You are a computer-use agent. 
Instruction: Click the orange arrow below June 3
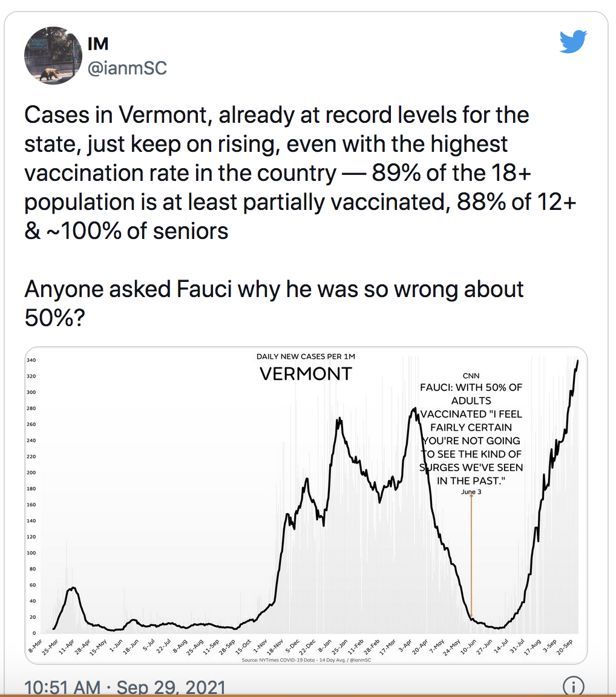pyautogui.click(x=471, y=557)
